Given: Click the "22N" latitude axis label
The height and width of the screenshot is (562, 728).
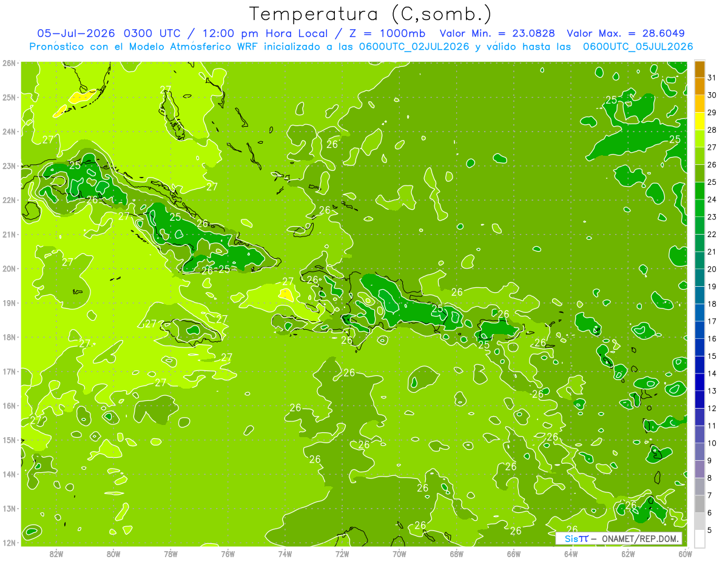Looking at the screenshot, I should tap(9, 200).
